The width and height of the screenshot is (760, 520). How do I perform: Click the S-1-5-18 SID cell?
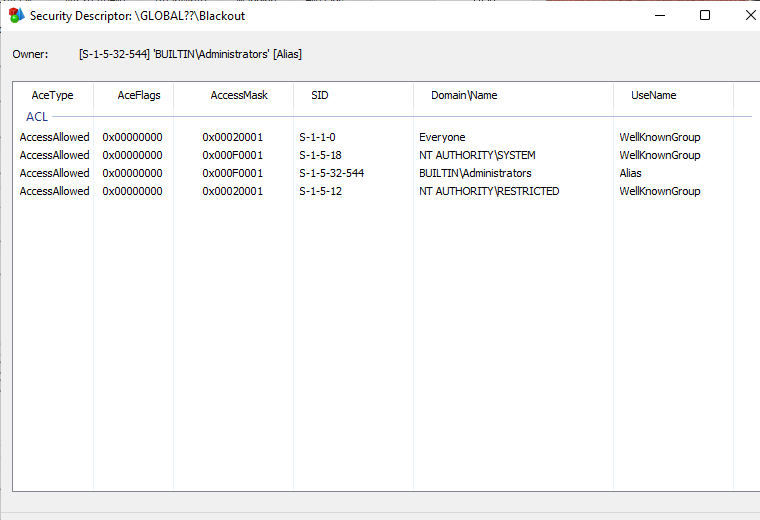(x=320, y=155)
